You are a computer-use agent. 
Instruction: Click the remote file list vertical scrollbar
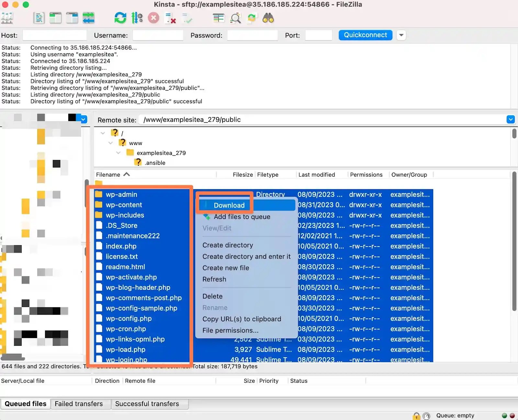click(x=514, y=241)
